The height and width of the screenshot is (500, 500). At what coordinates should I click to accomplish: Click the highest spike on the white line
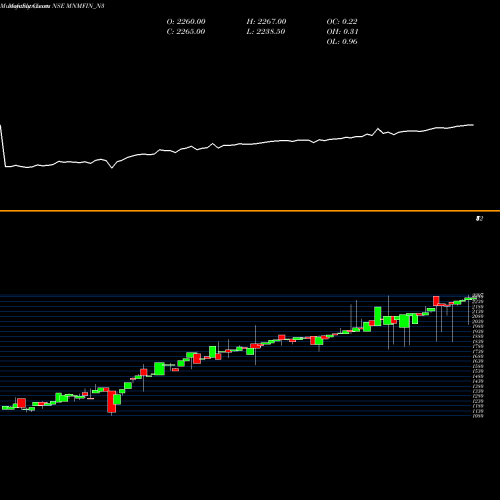tap(378, 128)
